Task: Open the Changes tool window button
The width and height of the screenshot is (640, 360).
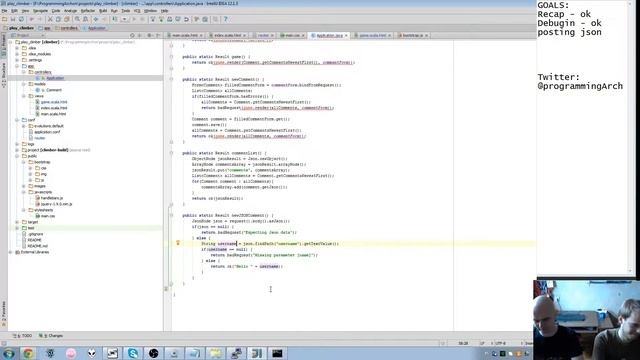Action: coord(51,336)
